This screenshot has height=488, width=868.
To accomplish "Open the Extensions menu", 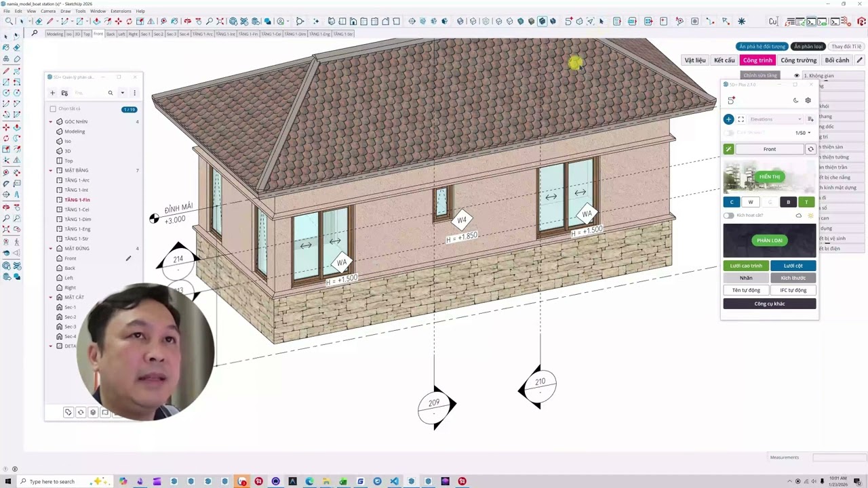I will (x=121, y=12).
